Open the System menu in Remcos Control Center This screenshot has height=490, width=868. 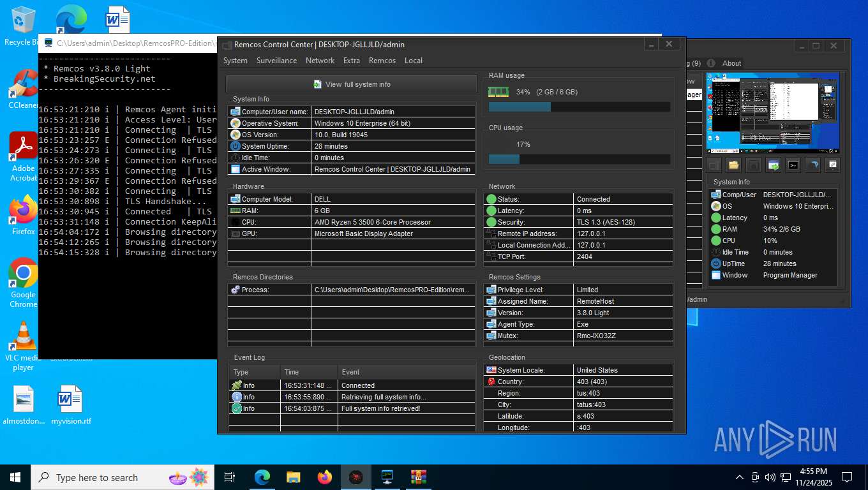236,61
